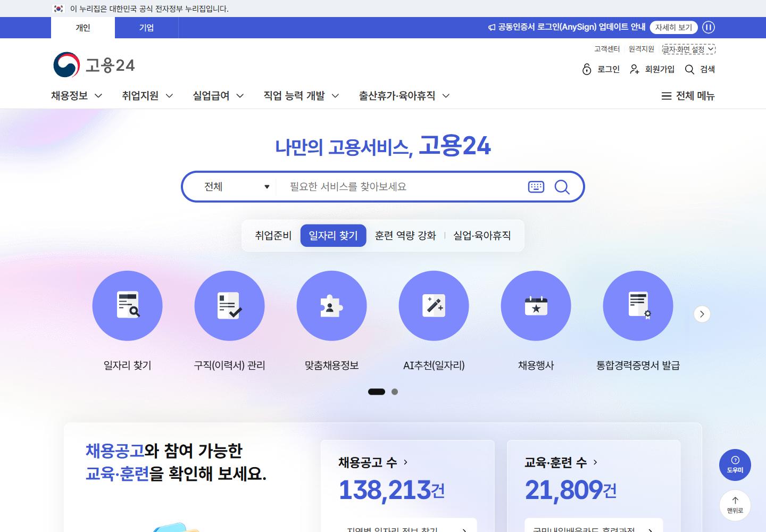766x532 pixels.
Task: Click the 맞춤채용정보 label
Action: click(x=331, y=365)
